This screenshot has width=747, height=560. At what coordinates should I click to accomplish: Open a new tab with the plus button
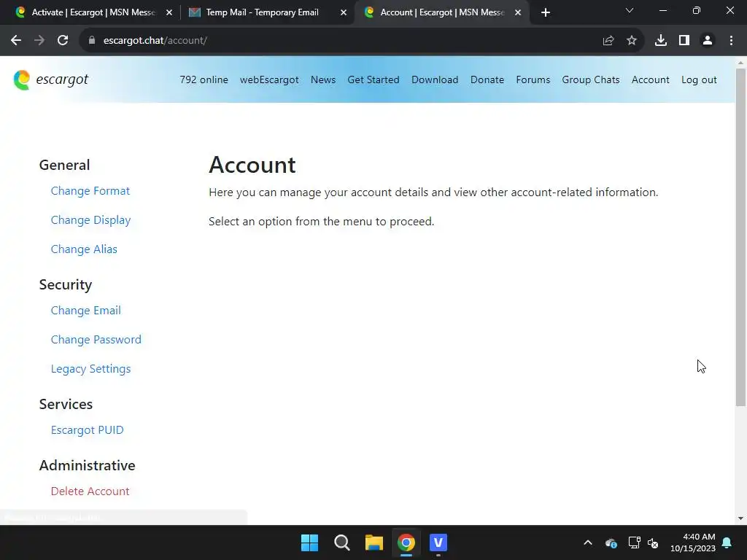click(546, 12)
